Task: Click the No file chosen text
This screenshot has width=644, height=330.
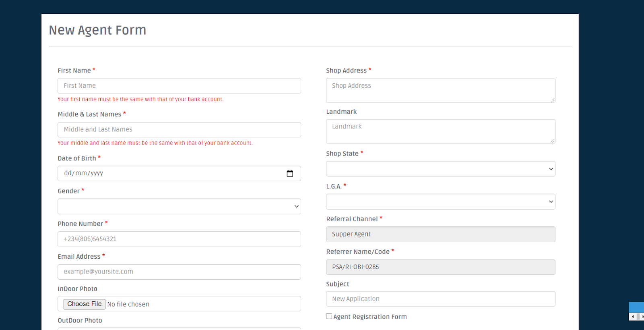Action: point(128,304)
